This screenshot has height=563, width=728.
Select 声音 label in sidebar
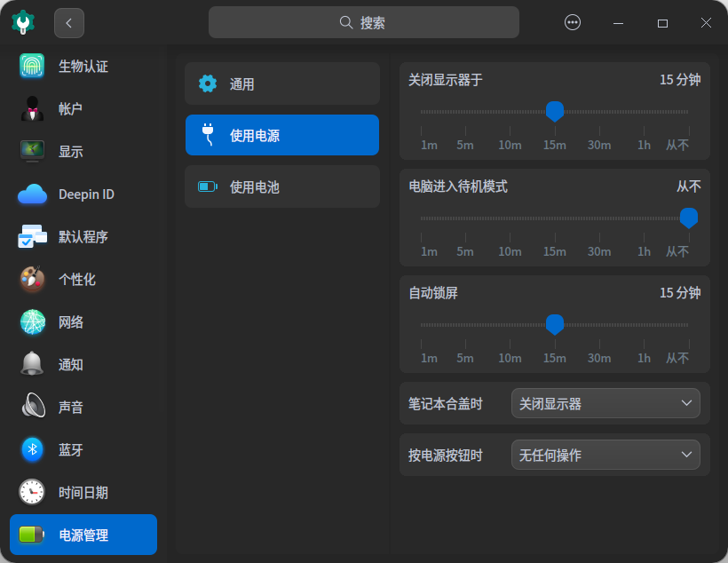(x=71, y=407)
